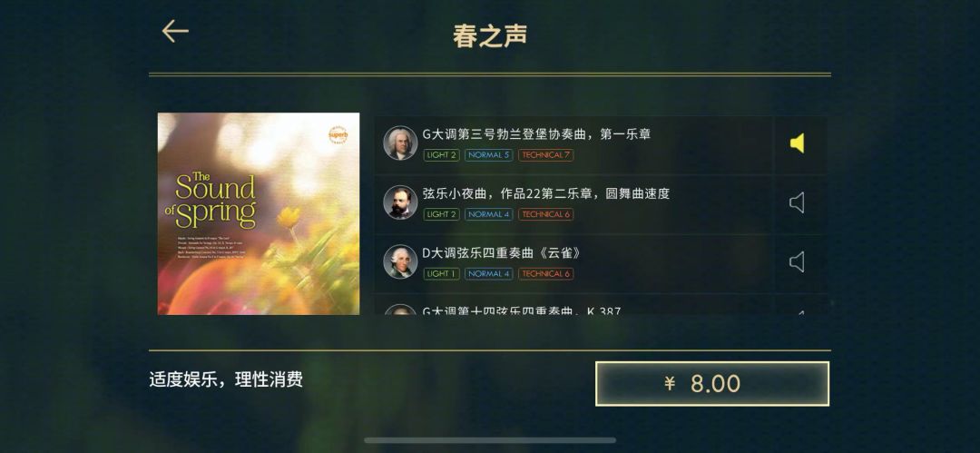The height and width of the screenshot is (453, 980).
Task: Choose TECHNICAL 6 on String Serenade track
Action: coord(545,214)
